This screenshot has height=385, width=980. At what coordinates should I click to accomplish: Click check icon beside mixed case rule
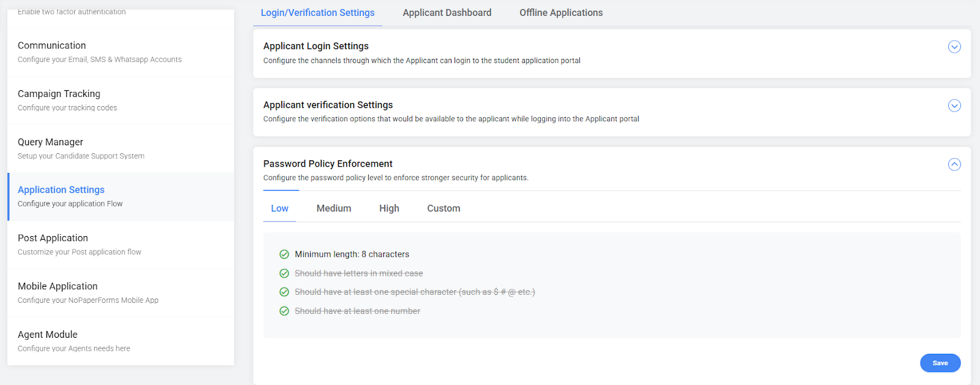(x=284, y=273)
